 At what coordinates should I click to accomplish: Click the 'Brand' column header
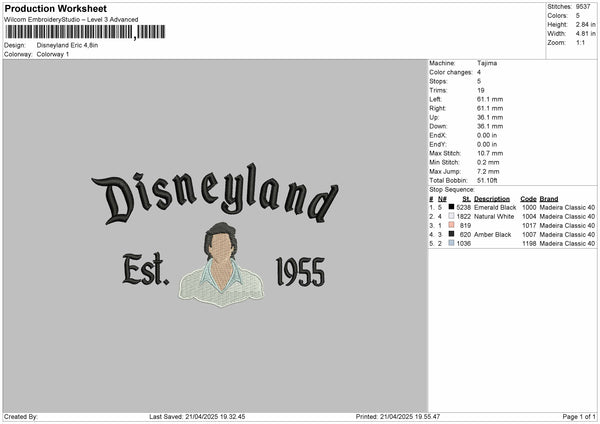point(549,199)
